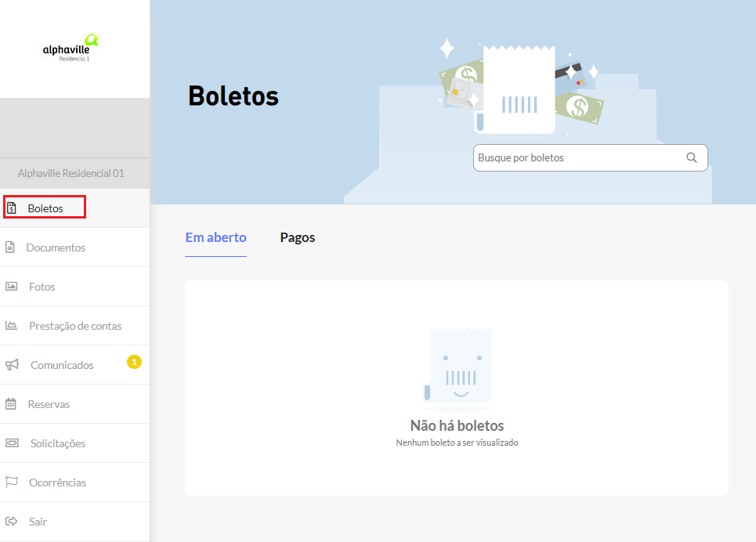Click the Comunicados megaphone icon

[x=12, y=365]
